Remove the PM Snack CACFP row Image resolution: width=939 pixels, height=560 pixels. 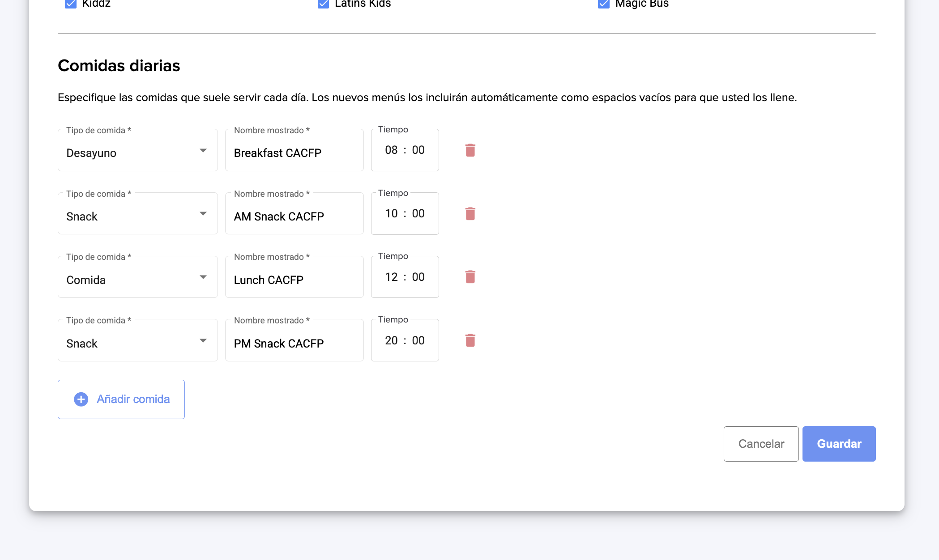(470, 340)
